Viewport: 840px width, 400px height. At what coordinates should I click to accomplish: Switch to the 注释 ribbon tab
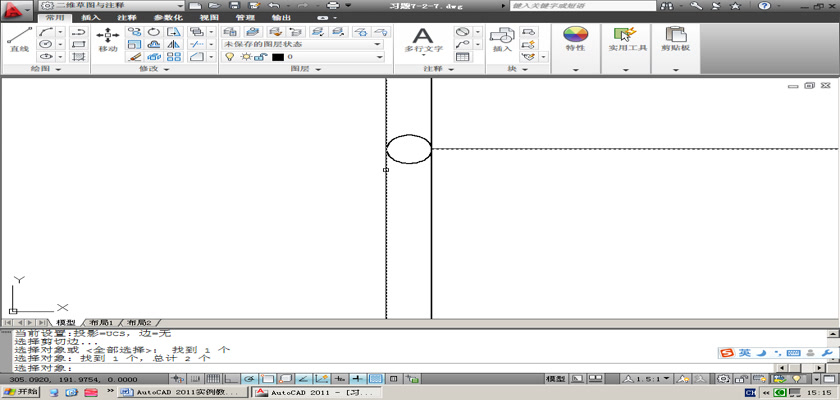pos(126,18)
